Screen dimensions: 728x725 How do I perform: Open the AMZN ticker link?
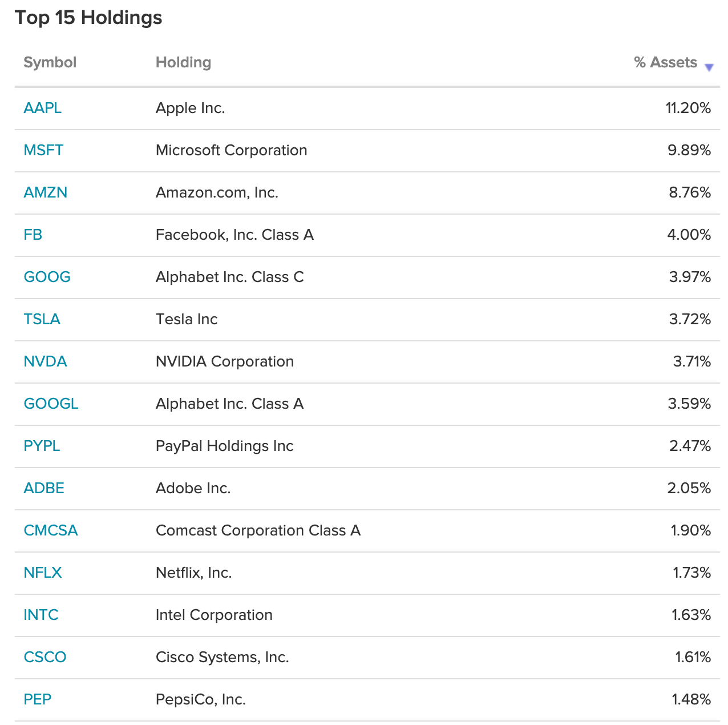tap(46, 192)
